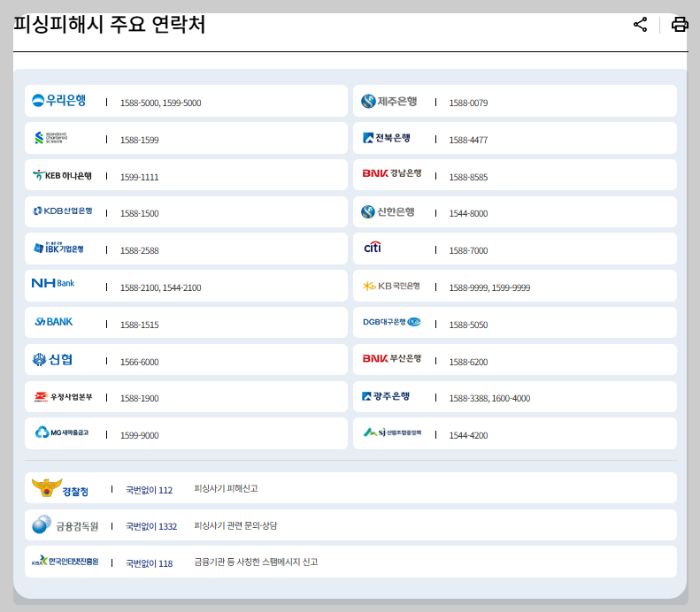Click 국번없이 1332 number
This screenshot has height=612, width=700.
(x=151, y=526)
